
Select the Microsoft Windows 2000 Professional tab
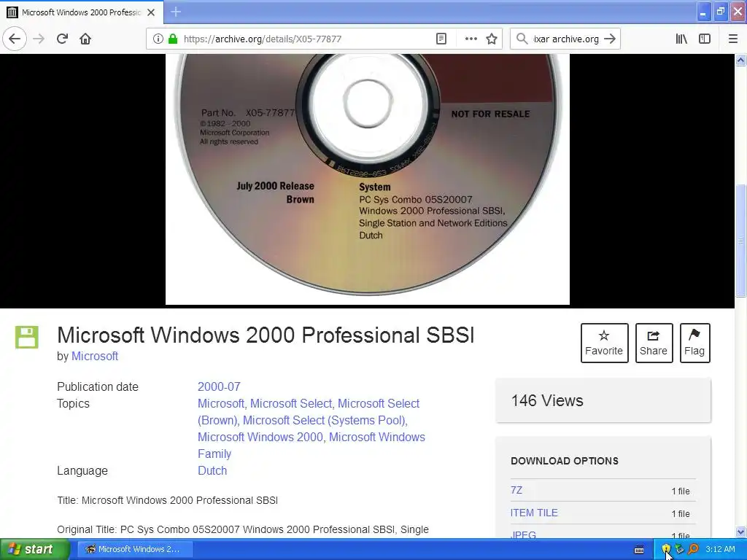point(82,12)
